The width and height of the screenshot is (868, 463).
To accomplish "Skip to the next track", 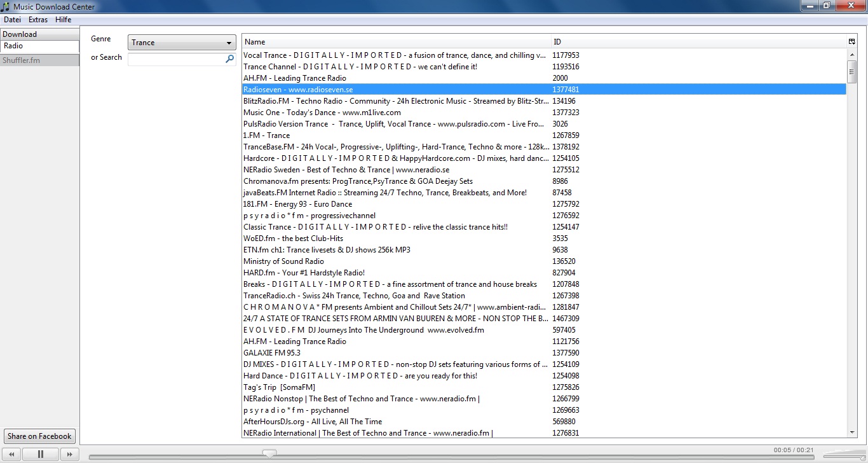I will click(69, 454).
